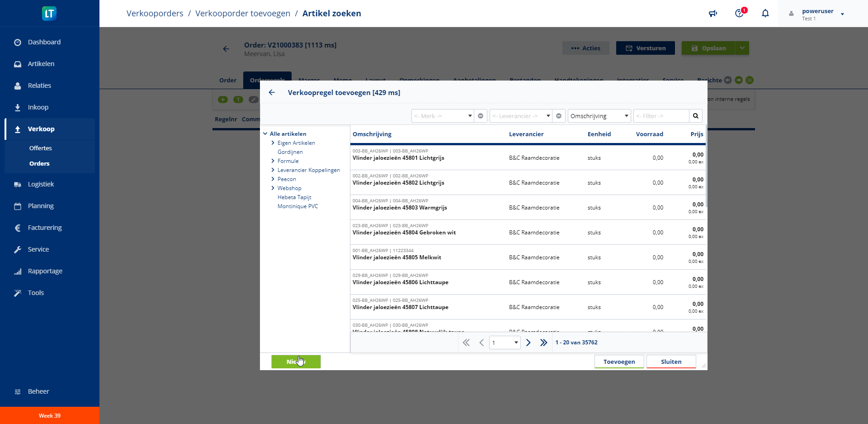Viewport: 868px width, 424px height.
Task: Click into the Filter text field
Action: coord(661,116)
